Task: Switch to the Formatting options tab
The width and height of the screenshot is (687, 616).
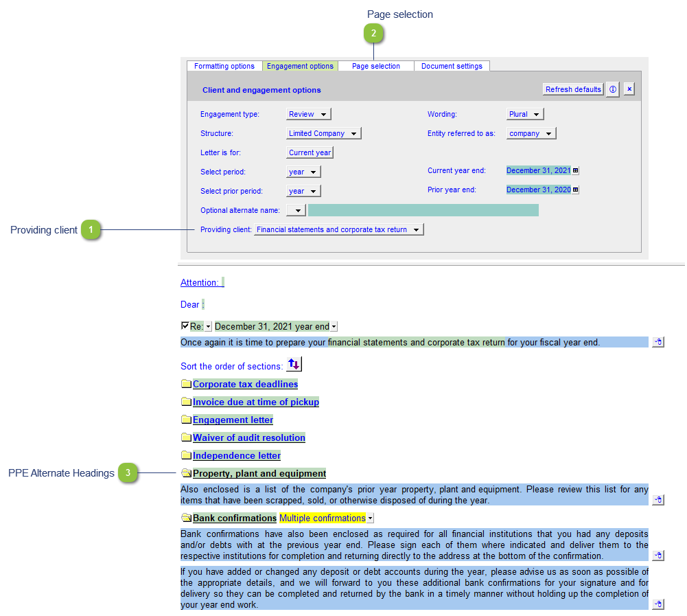Action: pyautogui.click(x=224, y=66)
